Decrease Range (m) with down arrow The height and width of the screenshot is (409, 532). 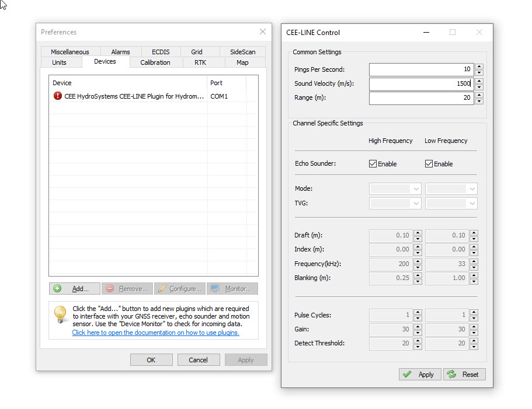pos(479,101)
